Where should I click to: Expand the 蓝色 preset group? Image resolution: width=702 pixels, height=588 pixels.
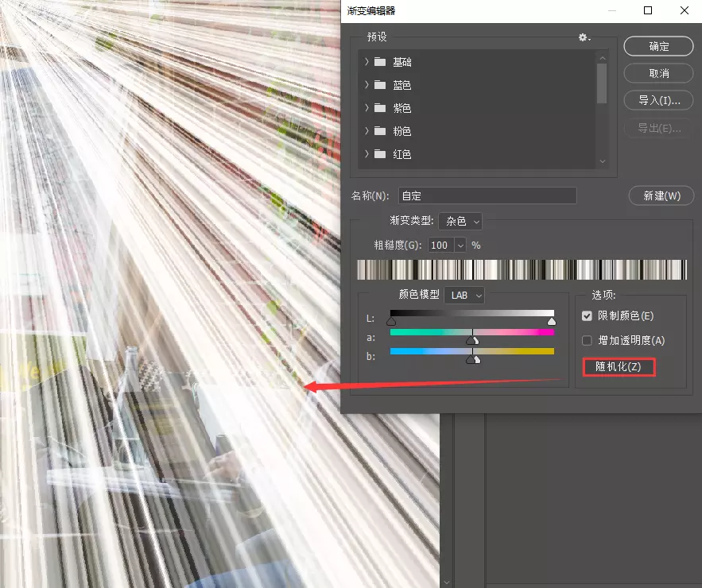pyautogui.click(x=367, y=84)
